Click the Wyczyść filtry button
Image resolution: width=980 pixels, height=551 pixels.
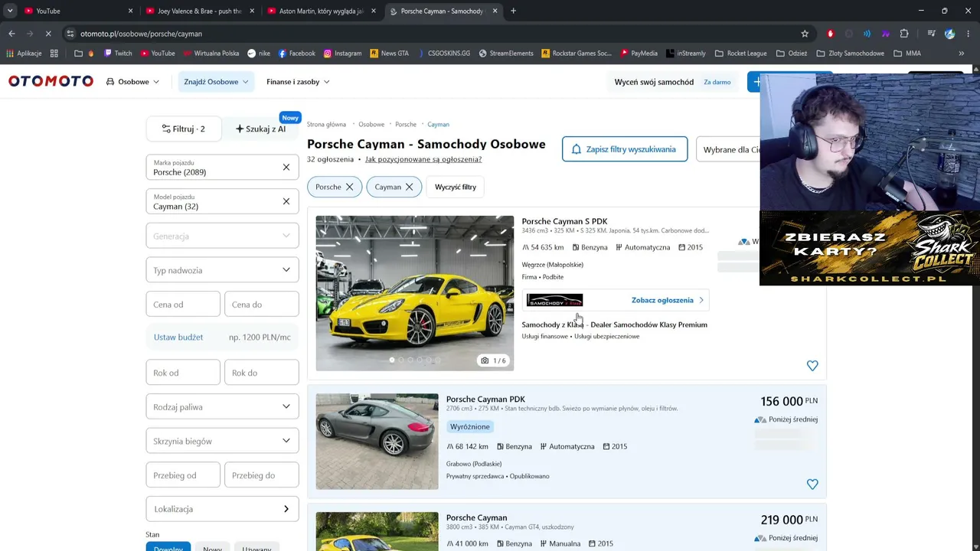click(x=456, y=187)
